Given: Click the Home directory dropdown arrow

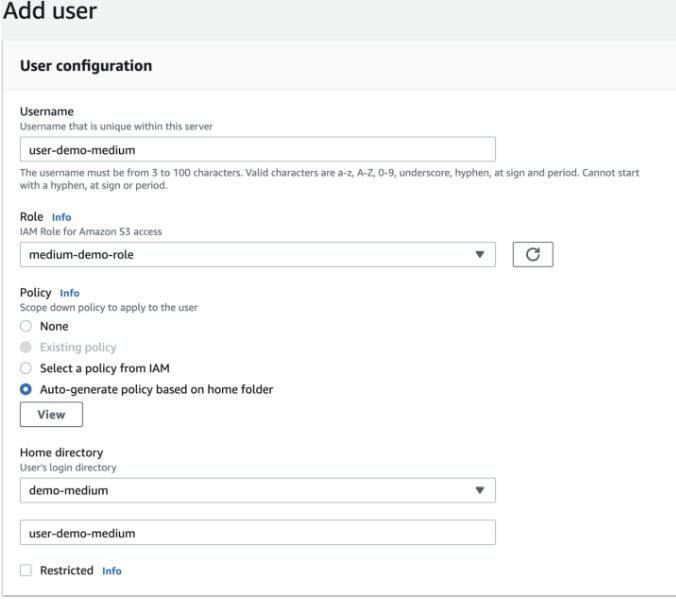Looking at the screenshot, I should click(479, 490).
